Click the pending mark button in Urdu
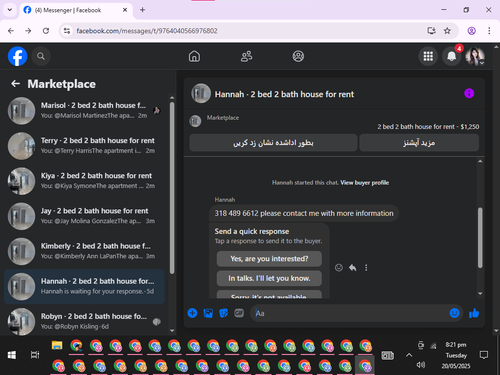Screen dimensions: 500x375 [273, 143]
